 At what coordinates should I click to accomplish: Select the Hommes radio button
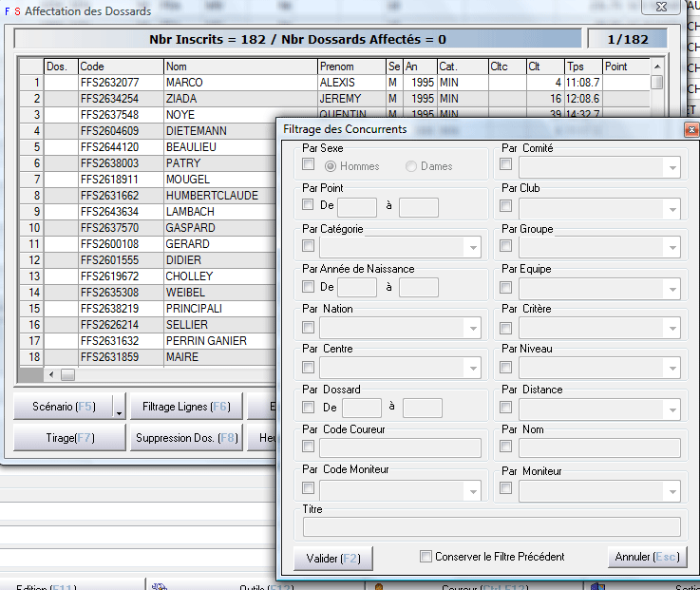331,166
